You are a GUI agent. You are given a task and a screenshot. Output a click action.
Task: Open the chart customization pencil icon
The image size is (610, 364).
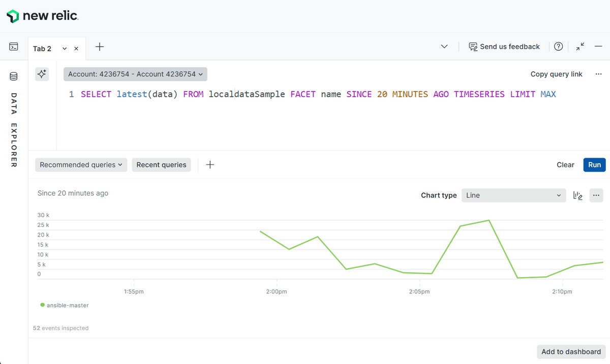577,195
